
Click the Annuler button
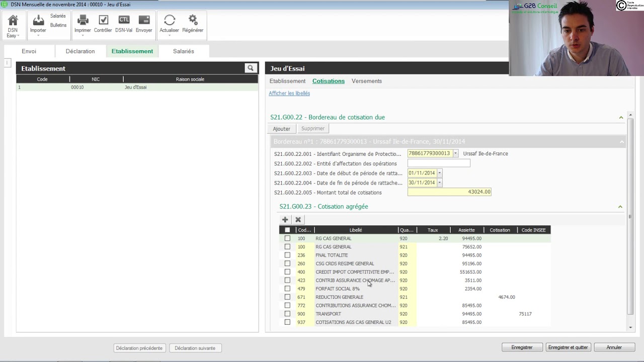[614, 347]
